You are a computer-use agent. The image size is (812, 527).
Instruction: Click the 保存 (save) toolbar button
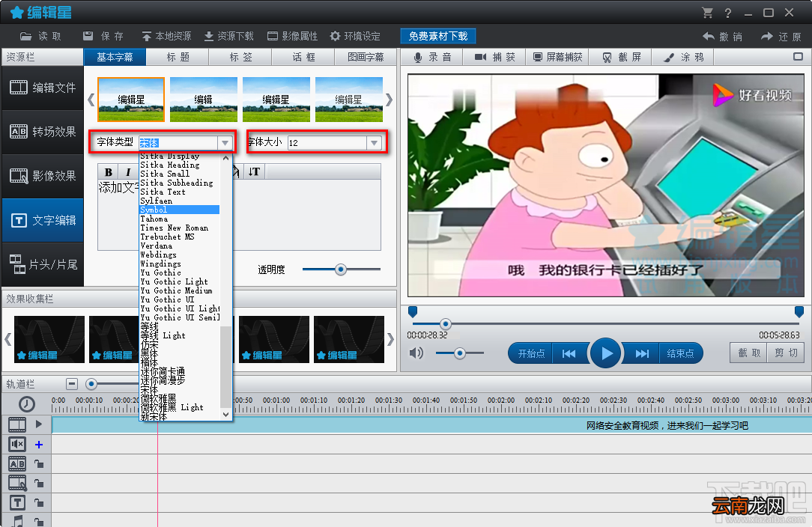[103, 36]
